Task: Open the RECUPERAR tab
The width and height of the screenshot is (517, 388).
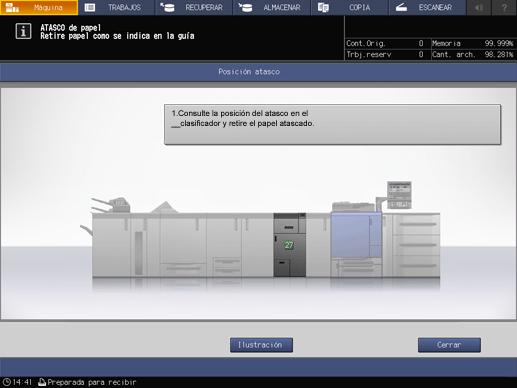Action: tap(194, 7)
